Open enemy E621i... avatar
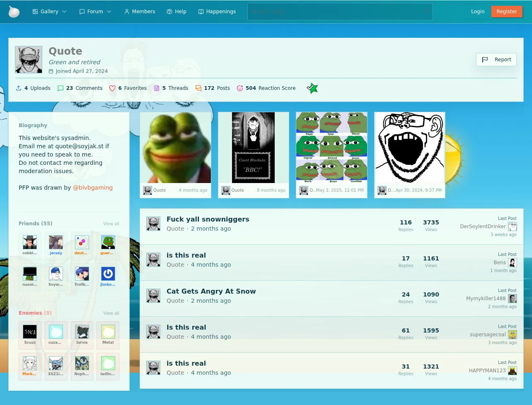 coord(56,363)
